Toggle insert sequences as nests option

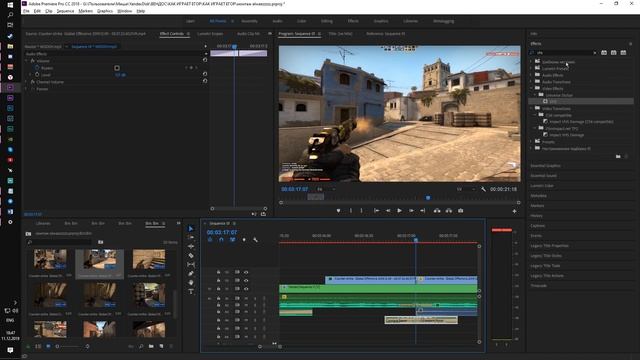point(210,240)
